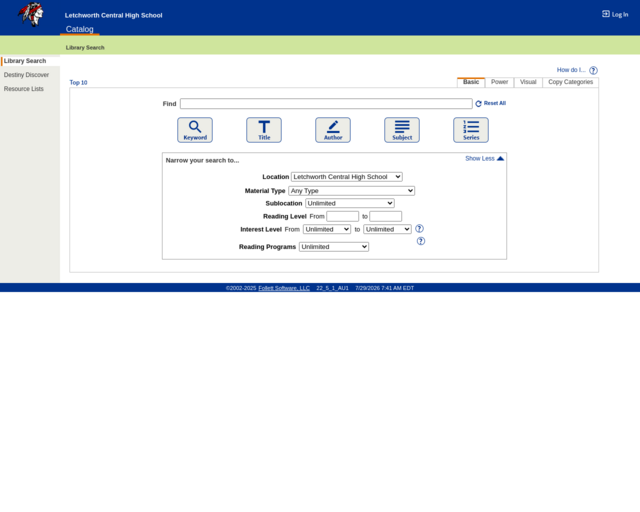The image size is (640, 512).
Task: Search by Title icon button
Action: 264,130
